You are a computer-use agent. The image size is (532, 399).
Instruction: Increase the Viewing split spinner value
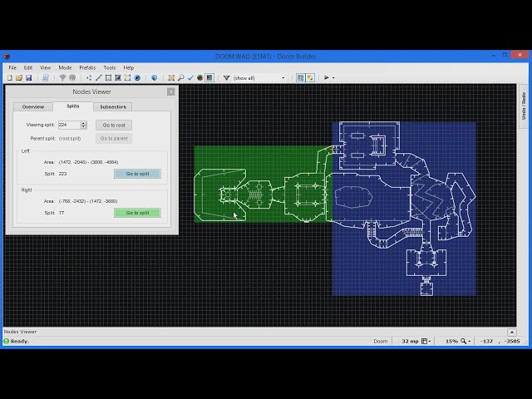84,123
